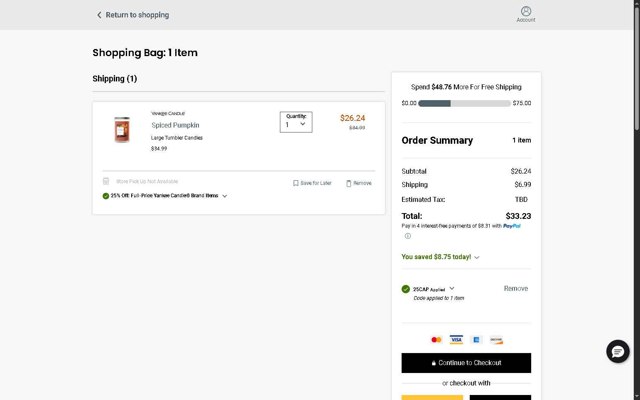Remove the Spiced Pumpkin item from bag
The image size is (640, 400).
click(362, 183)
